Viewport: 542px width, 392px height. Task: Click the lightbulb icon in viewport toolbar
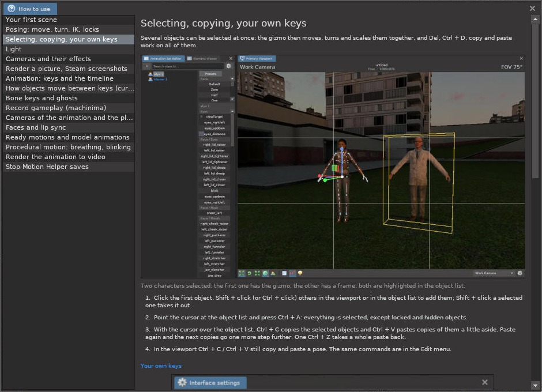coord(300,273)
